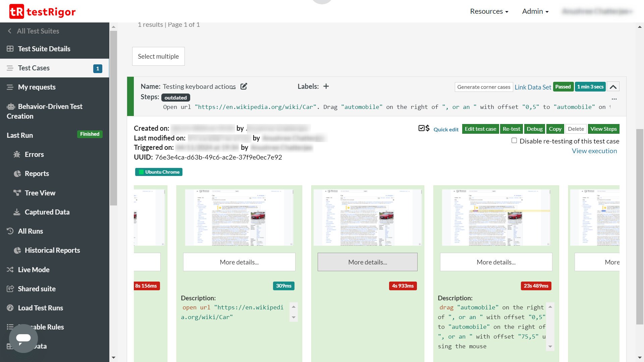Enable Disable re-testing of this test case
Image resolution: width=644 pixels, height=362 pixels.
click(514, 141)
